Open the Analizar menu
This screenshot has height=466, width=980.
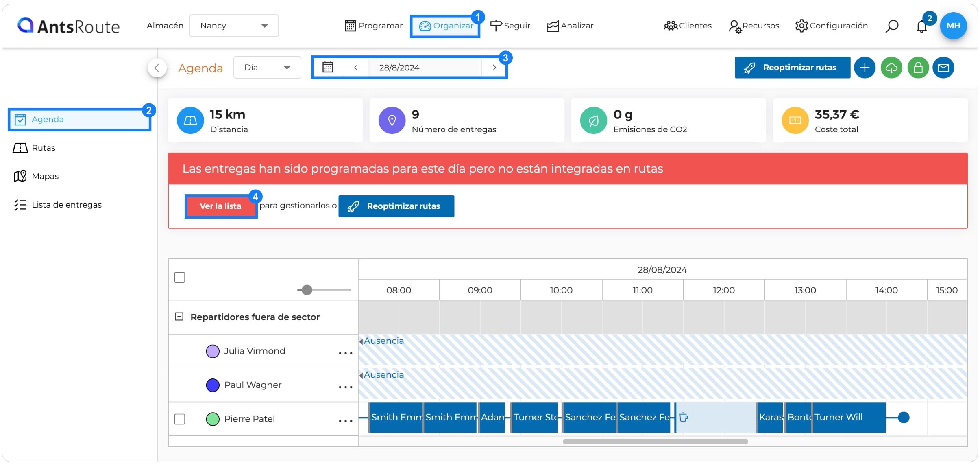(570, 26)
